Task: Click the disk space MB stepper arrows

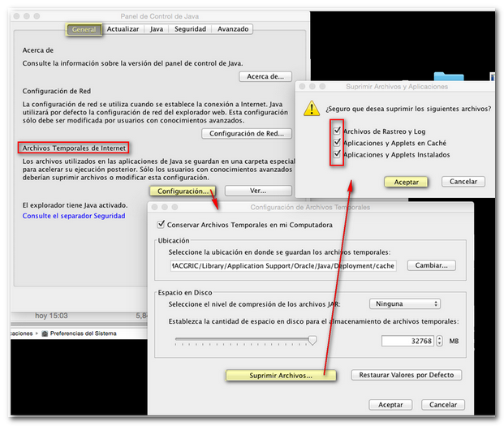Action: pos(439,341)
